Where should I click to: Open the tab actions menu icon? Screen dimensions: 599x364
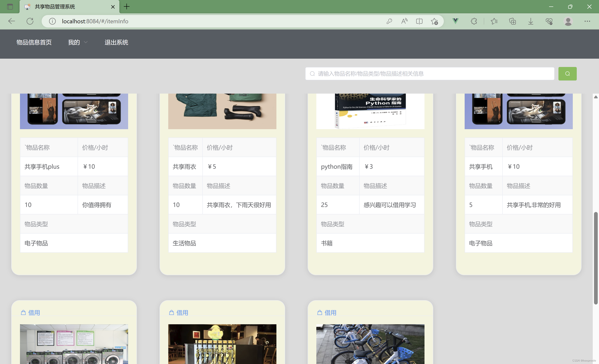tap(10, 7)
